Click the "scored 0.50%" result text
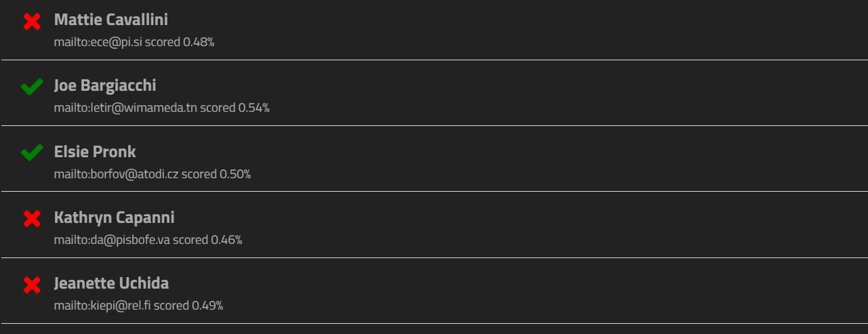The height and width of the screenshot is (334, 868). click(216, 174)
